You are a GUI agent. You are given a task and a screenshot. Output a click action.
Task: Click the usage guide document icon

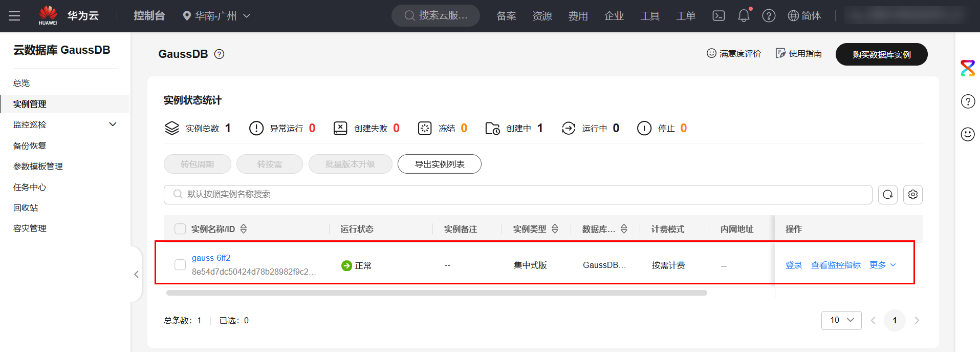(x=780, y=53)
